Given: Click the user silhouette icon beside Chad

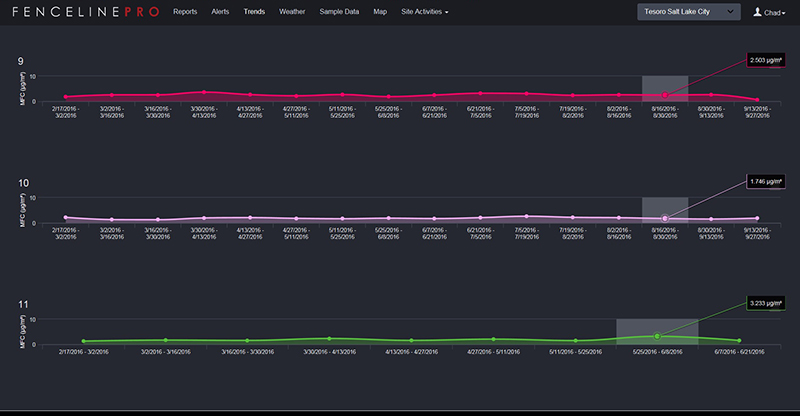Looking at the screenshot, I should 757,12.
